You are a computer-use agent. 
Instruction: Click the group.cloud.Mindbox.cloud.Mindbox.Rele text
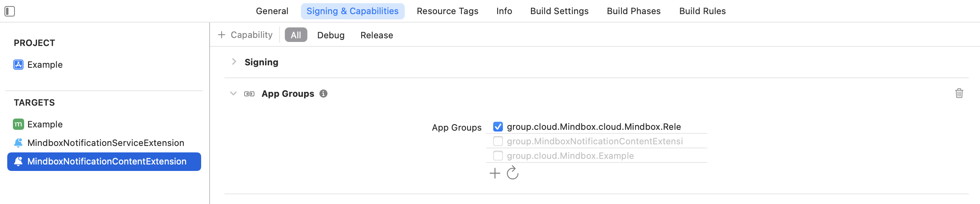coord(594,127)
